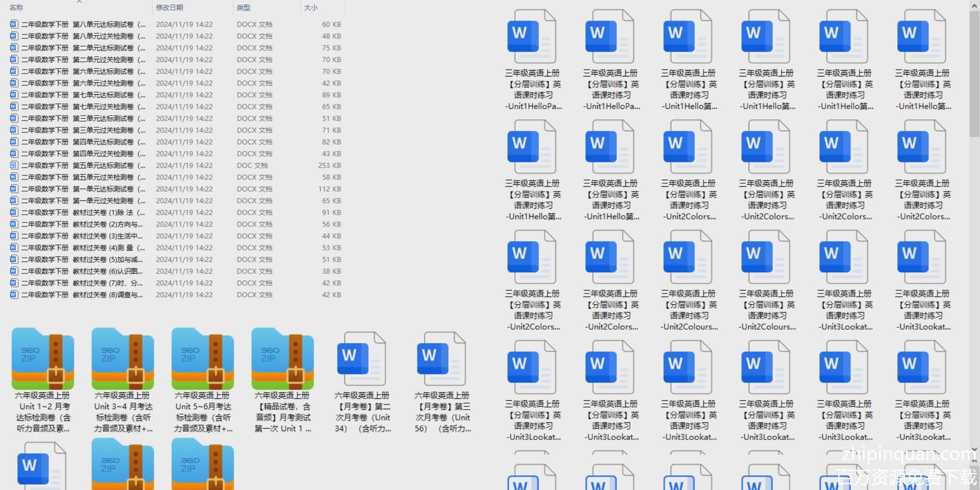Click the Word icon beside 第八单元达标测试卷
The image size is (980, 490).
[14, 24]
